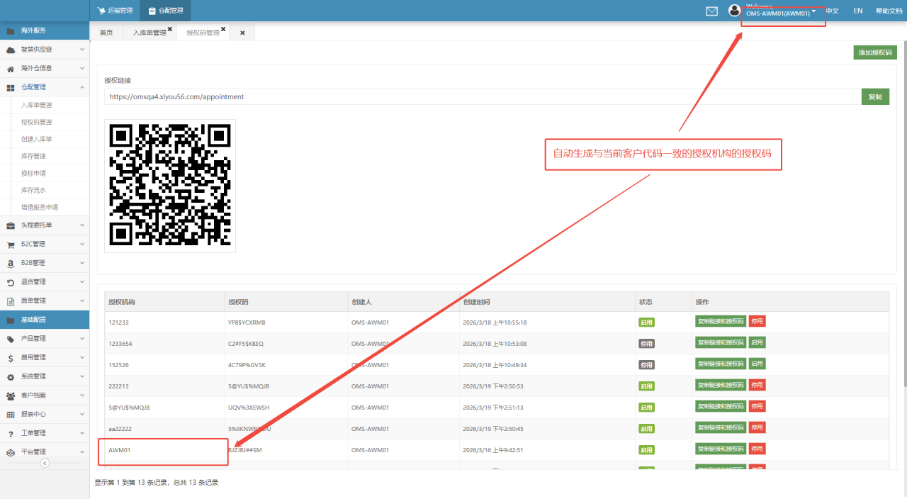Screen dimensions: 908x499
Task: Click the authorization link URL field
Action: click(481, 97)
